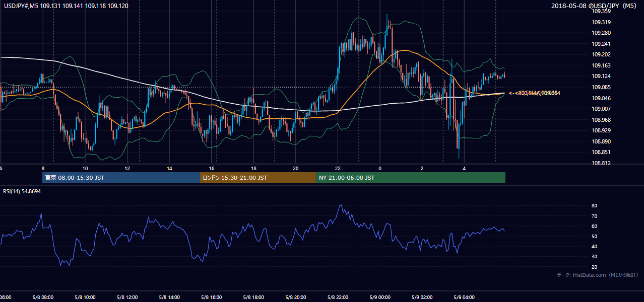Viewport: 644px width, 302px height.
Task: Click the RSI axis level 50
Action: [x=595, y=236]
